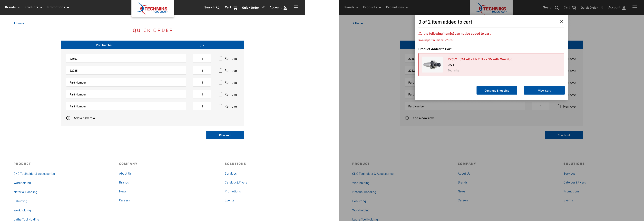Screen dimensions: 644x221
Task: Click Quick Order pencil icon on undimmed header
Action: [x=263, y=8]
